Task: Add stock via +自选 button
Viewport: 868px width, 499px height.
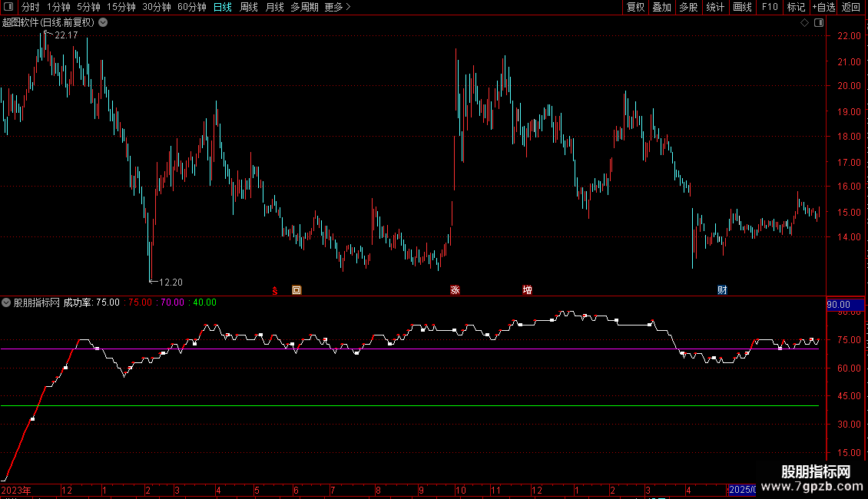Action: 823,7
